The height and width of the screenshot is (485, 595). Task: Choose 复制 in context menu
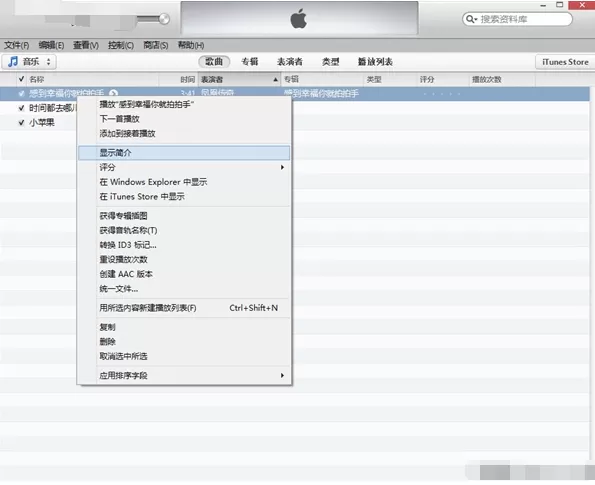point(184,327)
